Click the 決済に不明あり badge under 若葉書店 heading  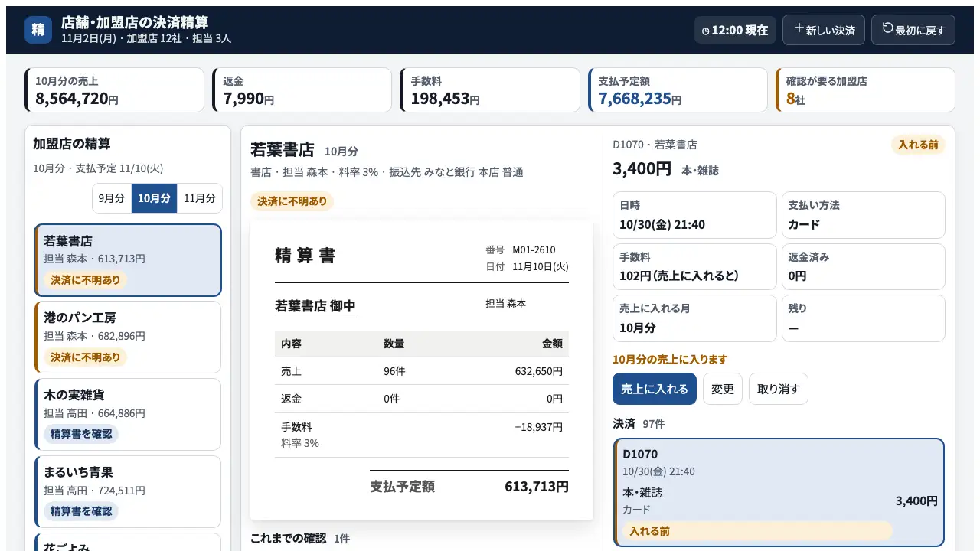click(x=292, y=201)
